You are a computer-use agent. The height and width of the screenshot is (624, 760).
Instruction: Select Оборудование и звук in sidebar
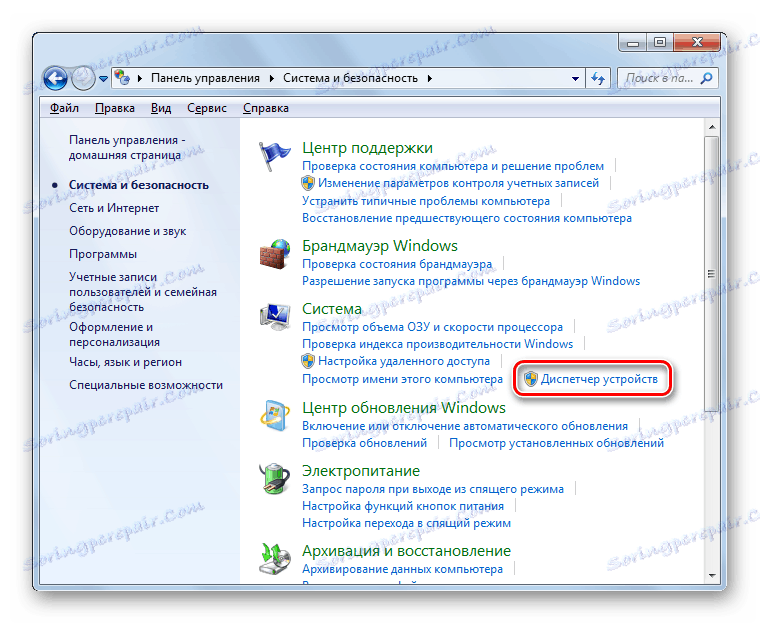[x=127, y=231]
